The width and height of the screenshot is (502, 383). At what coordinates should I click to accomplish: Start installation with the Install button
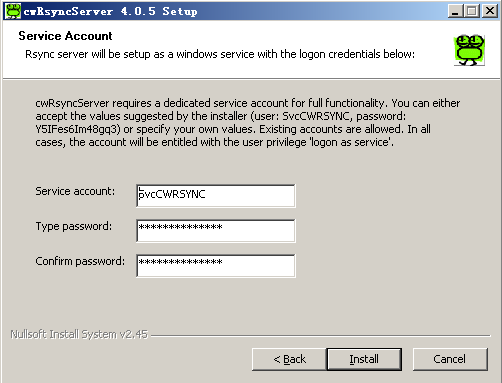point(364,359)
